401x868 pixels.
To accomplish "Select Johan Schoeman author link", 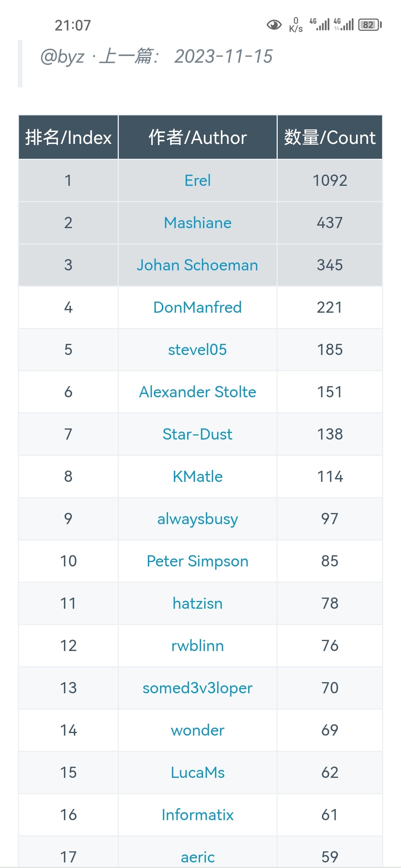I will (x=198, y=265).
